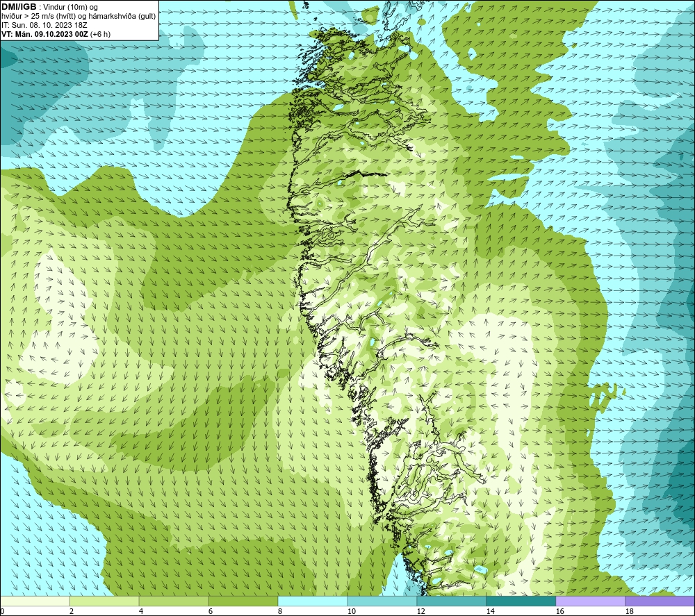Click the "DMI/IGB" title text
Screen dimensions: 695x616
pyautogui.click(x=19, y=7)
